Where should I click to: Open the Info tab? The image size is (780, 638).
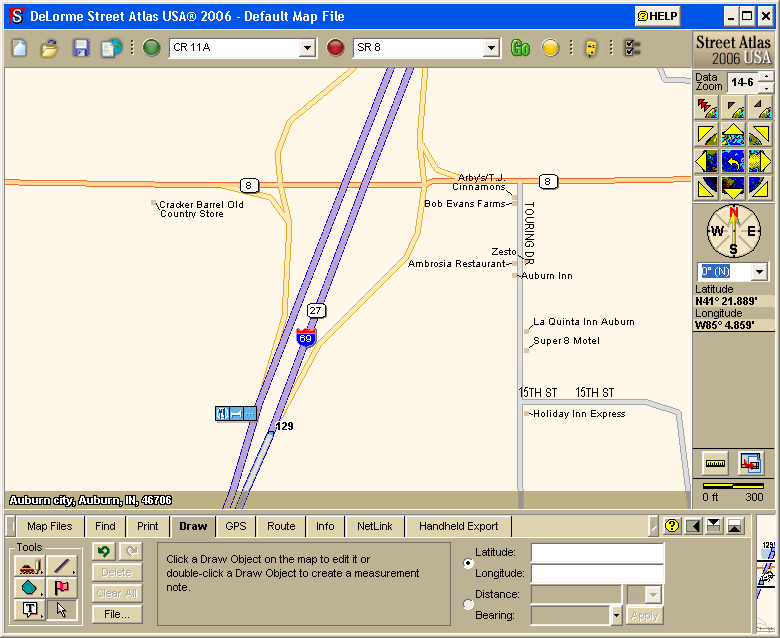[x=325, y=526]
